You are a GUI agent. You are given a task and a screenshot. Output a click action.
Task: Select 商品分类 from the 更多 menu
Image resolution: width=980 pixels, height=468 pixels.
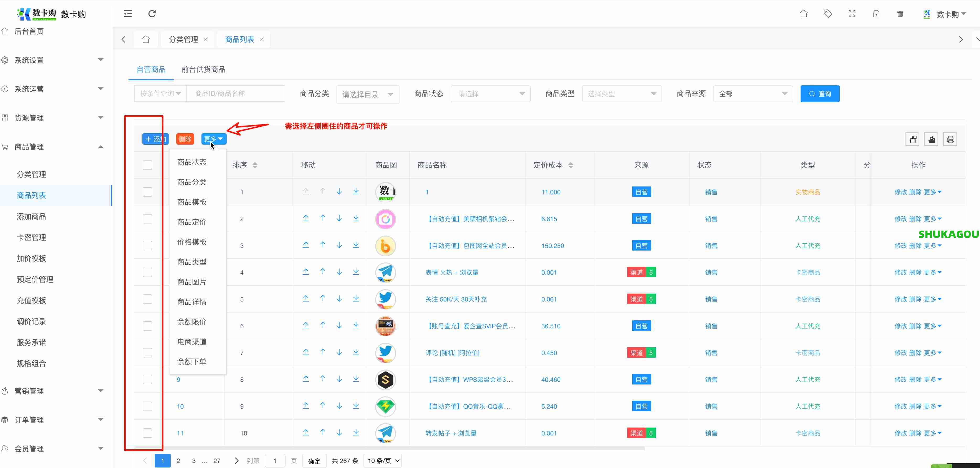click(x=191, y=182)
